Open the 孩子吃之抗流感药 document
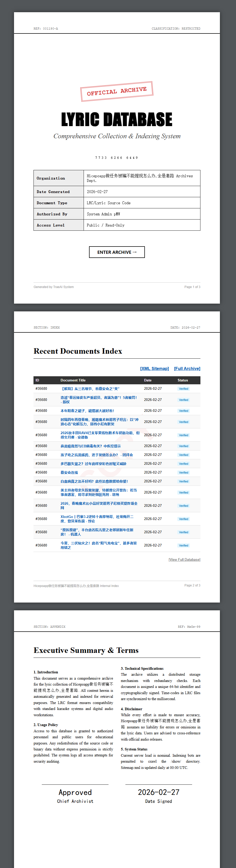This screenshot has width=236, height=868. (96, 455)
